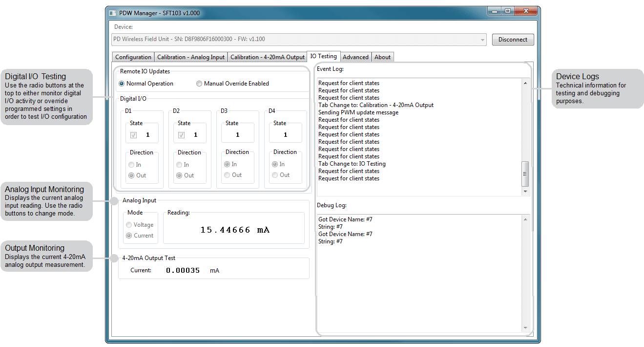
Task: Set D1 direction to Out
Action: click(137, 175)
